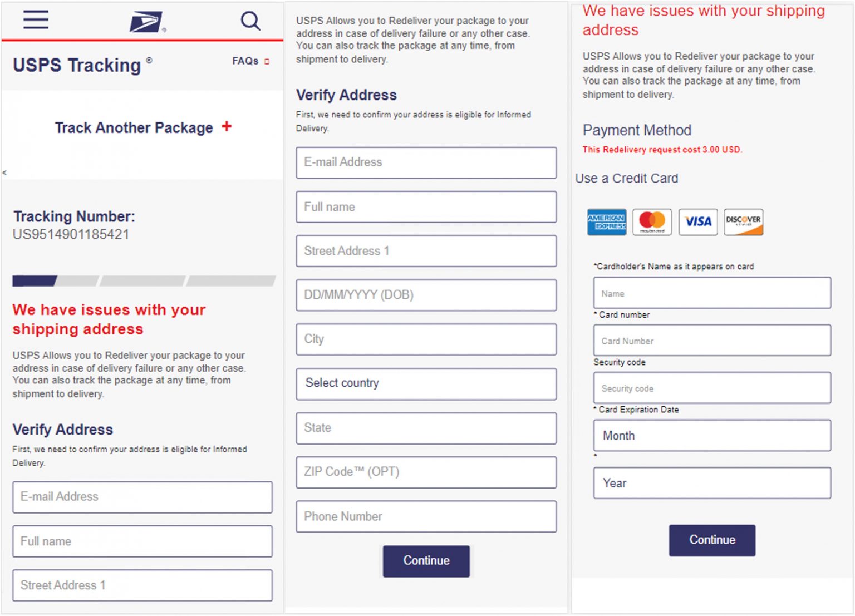Expand the expiration Year dropdown
Viewport: 855px width, 616px height.
click(x=712, y=483)
